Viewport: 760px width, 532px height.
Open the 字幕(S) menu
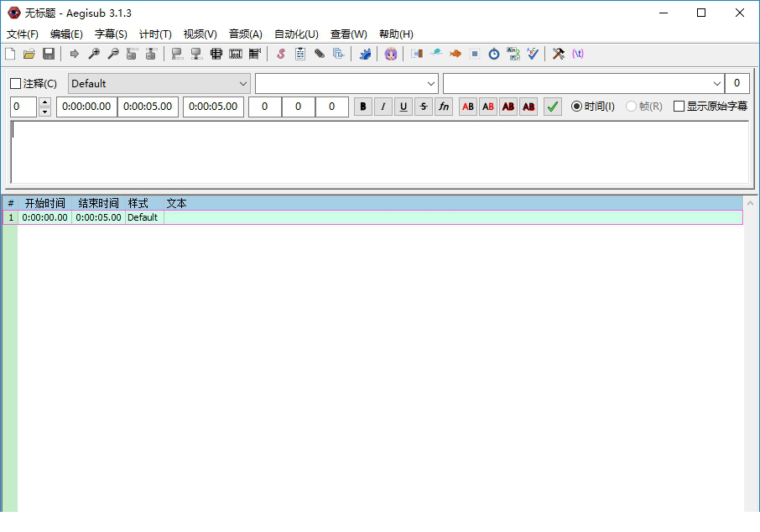[x=111, y=34]
